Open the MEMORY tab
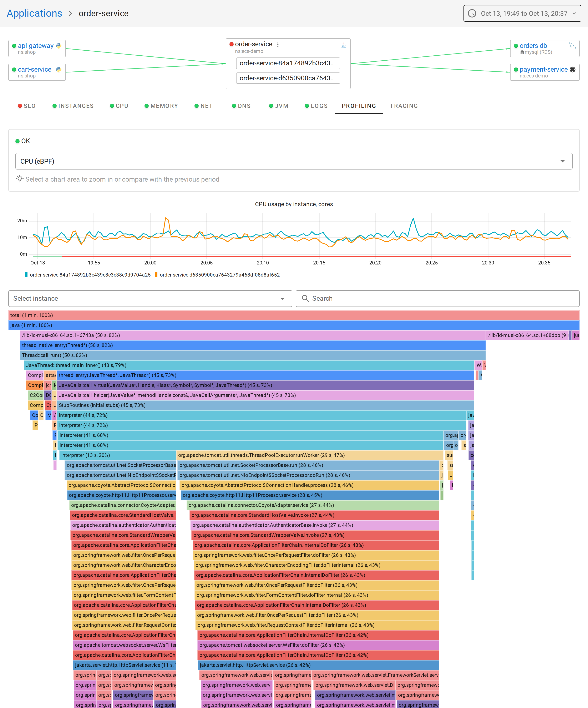 [161, 106]
